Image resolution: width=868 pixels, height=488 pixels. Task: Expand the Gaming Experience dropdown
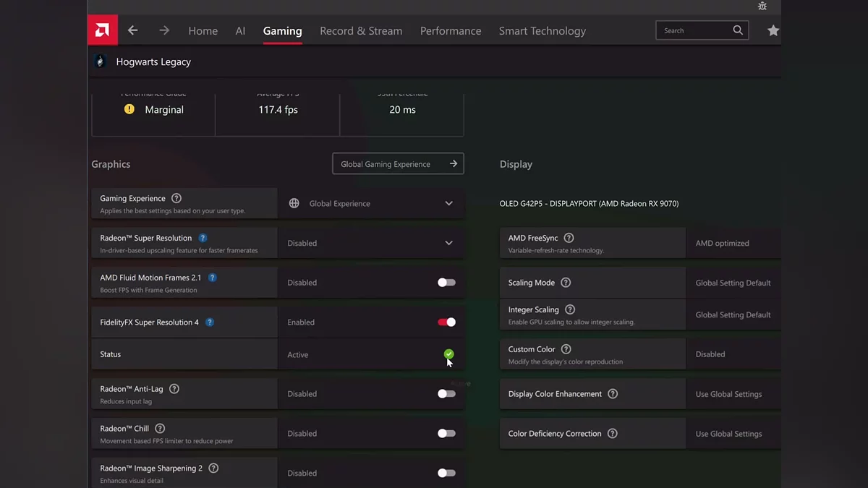point(371,204)
